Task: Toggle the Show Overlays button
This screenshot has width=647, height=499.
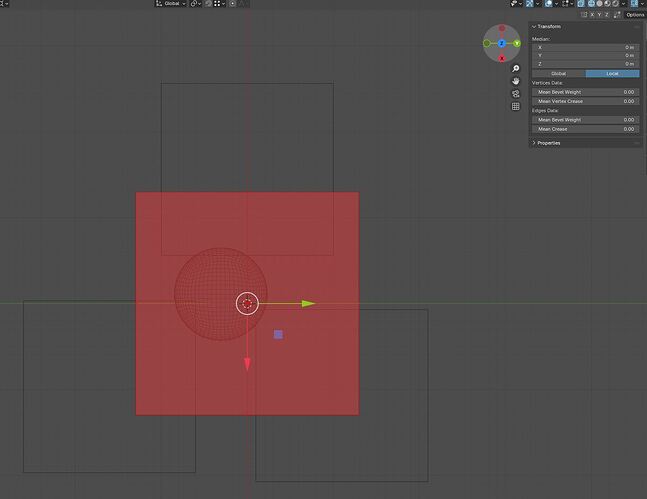Action: click(548, 4)
